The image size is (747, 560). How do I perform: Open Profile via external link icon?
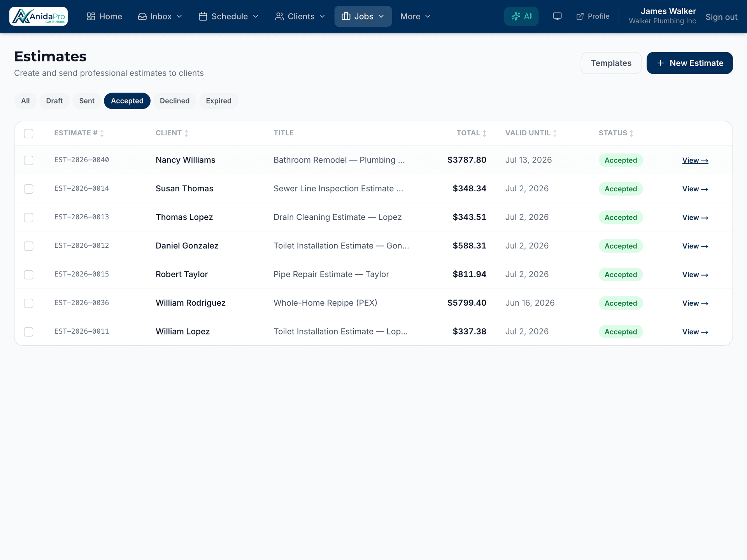coord(593,16)
